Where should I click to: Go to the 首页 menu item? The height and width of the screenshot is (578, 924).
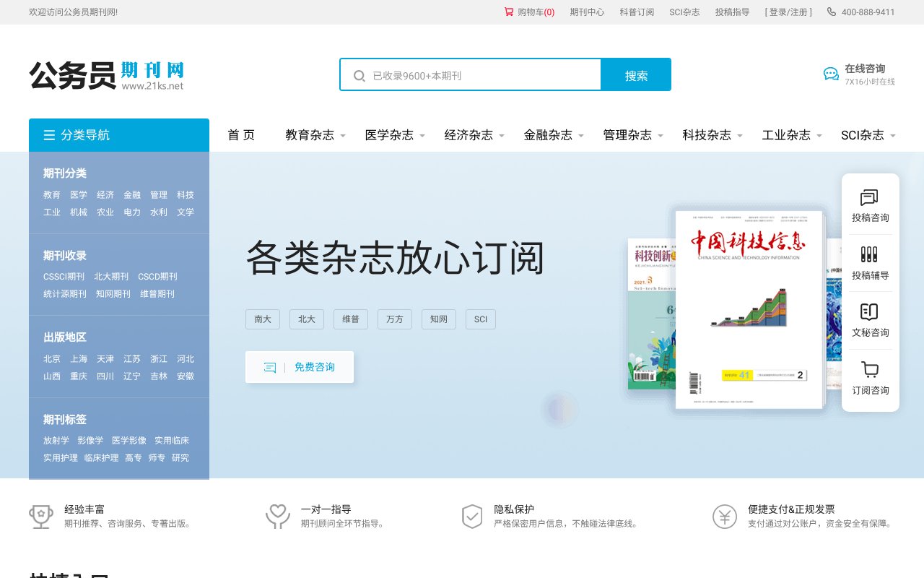[x=241, y=134]
